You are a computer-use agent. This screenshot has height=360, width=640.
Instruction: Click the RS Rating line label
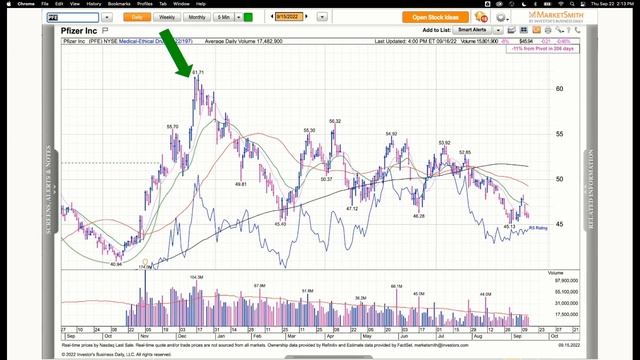[x=538, y=228]
